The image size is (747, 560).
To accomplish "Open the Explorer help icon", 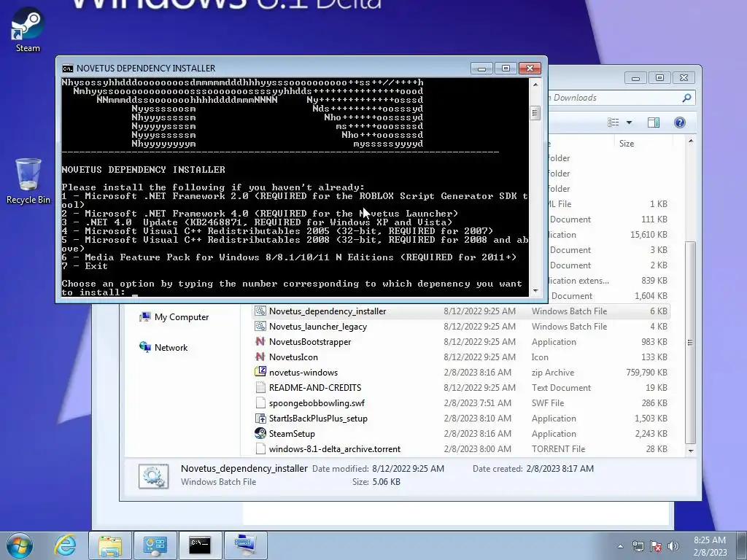I will (680, 122).
